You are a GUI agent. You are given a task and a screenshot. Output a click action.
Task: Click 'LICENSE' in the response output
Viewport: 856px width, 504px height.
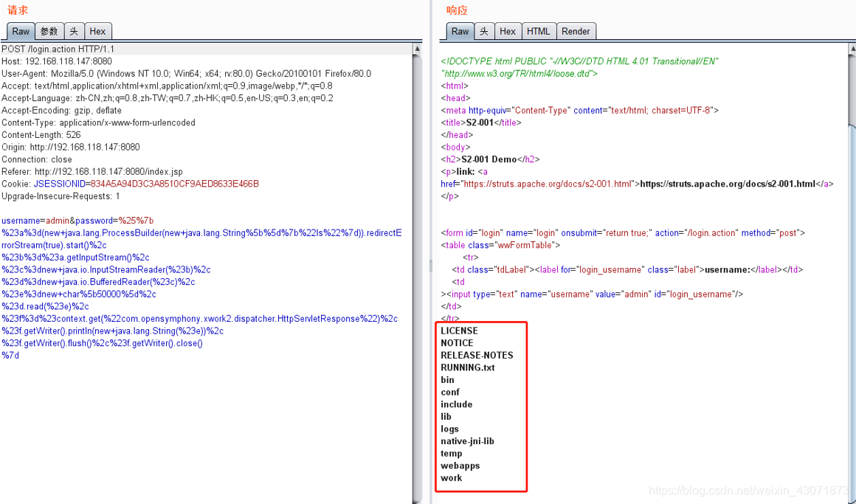(459, 331)
